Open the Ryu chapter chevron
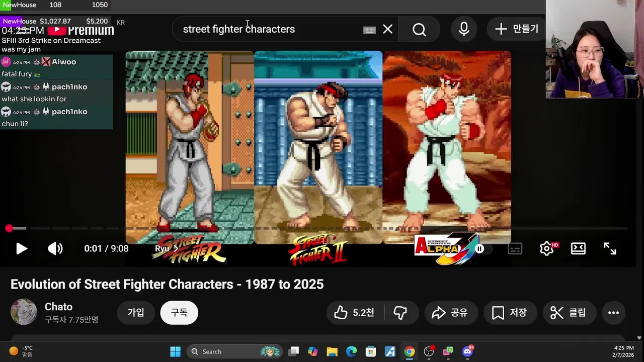Viewport: 644px width, 362px height. (x=176, y=248)
